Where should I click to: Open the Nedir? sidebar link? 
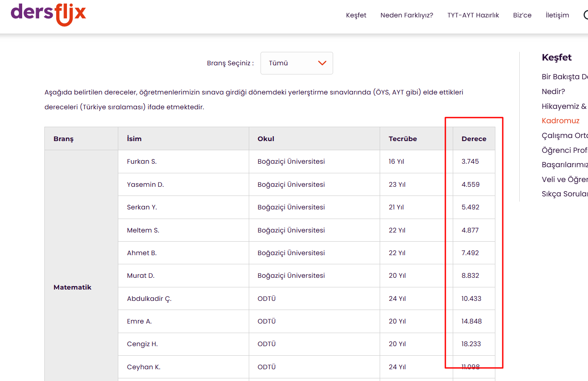(553, 91)
